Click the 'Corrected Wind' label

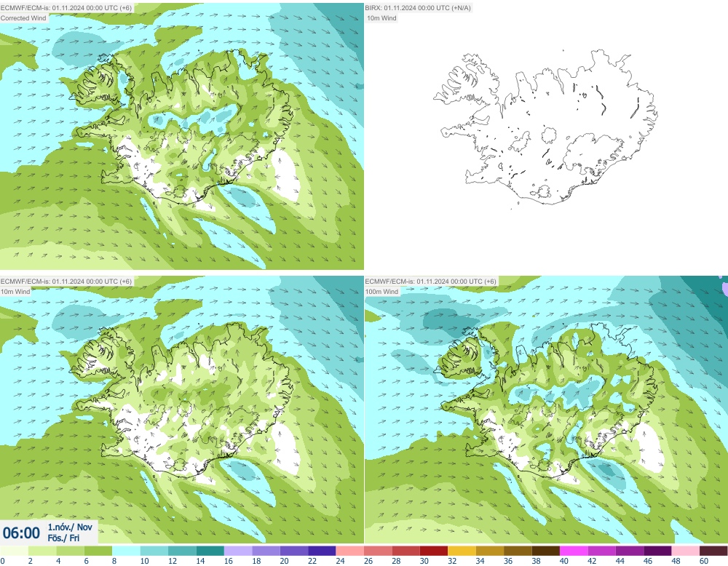(x=24, y=18)
